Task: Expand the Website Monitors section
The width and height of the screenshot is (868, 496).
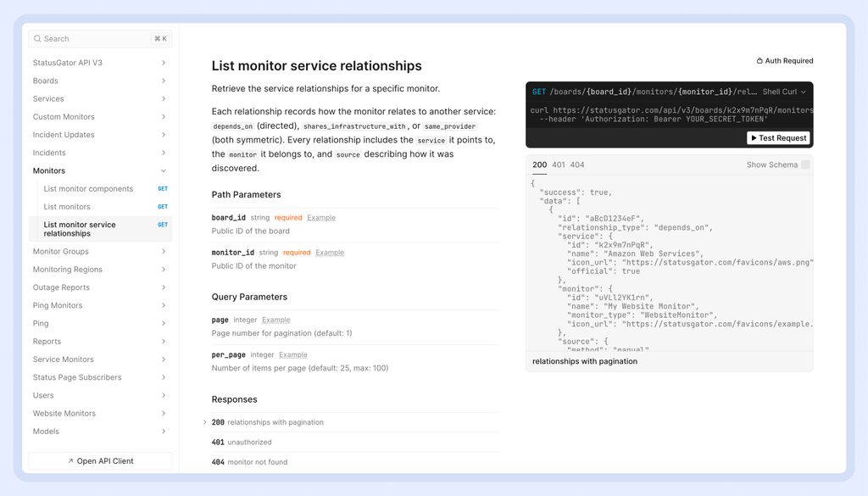Action: pos(164,414)
